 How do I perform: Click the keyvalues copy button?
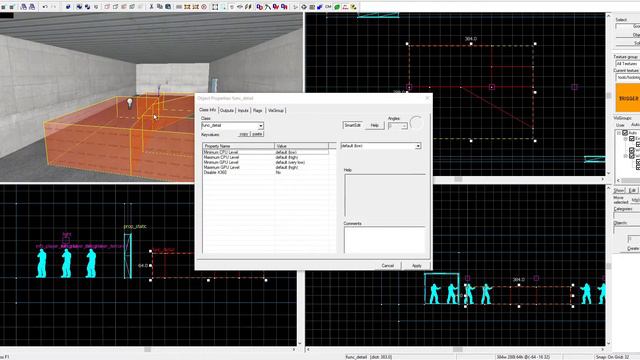244,134
